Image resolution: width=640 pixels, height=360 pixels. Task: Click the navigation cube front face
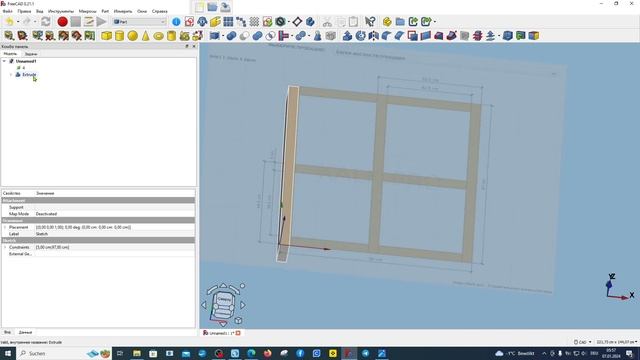pyautogui.click(x=224, y=300)
